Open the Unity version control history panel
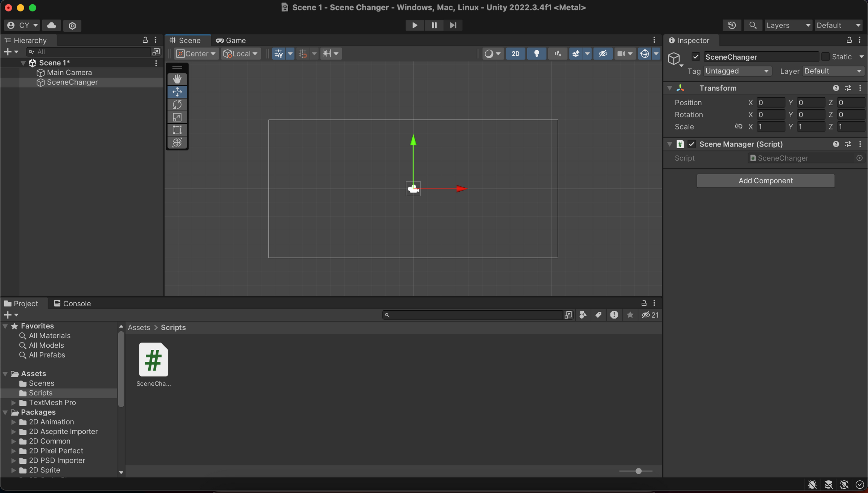The width and height of the screenshot is (868, 493). point(732,25)
